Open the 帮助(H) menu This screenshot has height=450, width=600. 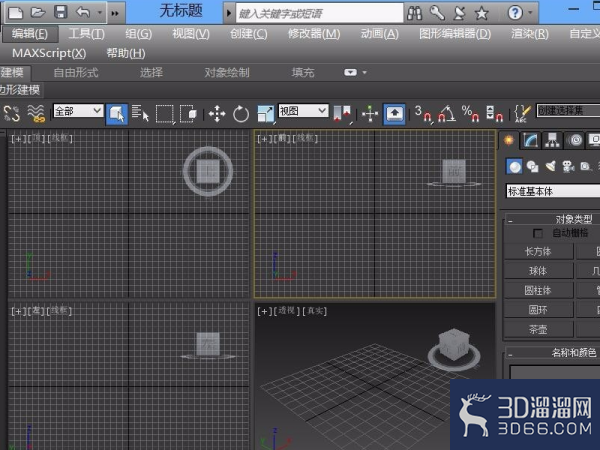tap(126, 53)
